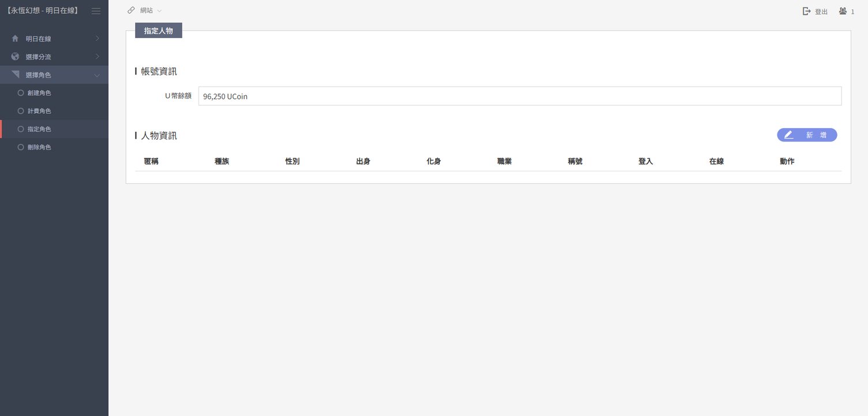Viewport: 868px width, 416px height.
Task: Open the 指定角色 sidebar item
Action: point(39,129)
